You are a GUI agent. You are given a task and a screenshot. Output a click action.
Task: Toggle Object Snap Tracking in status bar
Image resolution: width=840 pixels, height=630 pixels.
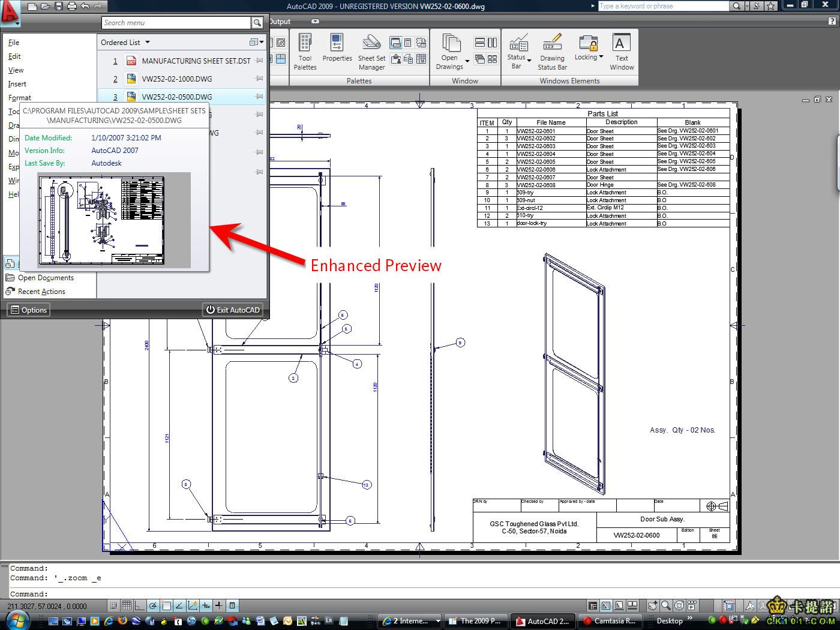[179, 605]
